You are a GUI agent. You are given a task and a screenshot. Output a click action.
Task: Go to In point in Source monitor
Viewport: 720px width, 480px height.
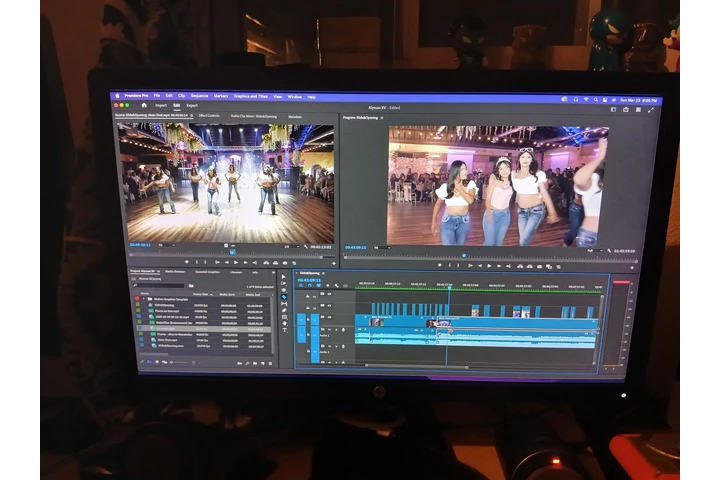tap(217, 262)
